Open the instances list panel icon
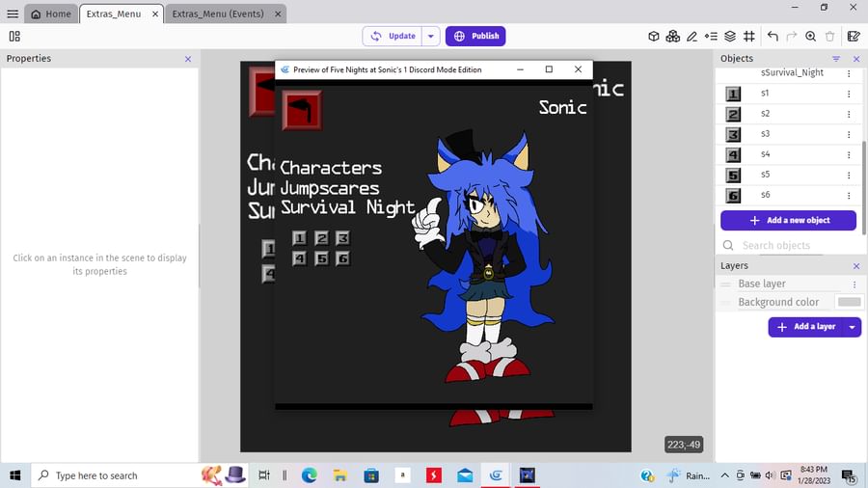Image resolution: width=868 pixels, height=488 pixels. point(712,37)
